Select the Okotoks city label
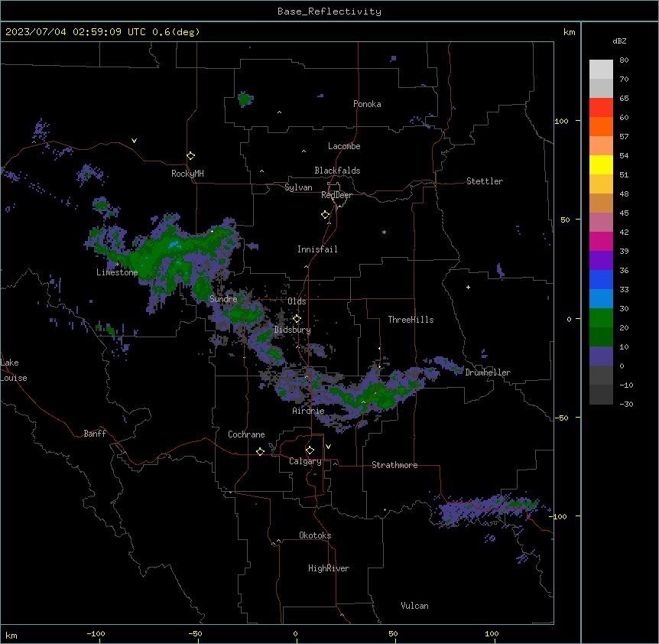Viewport: 659px width, 644px height. coord(315,535)
